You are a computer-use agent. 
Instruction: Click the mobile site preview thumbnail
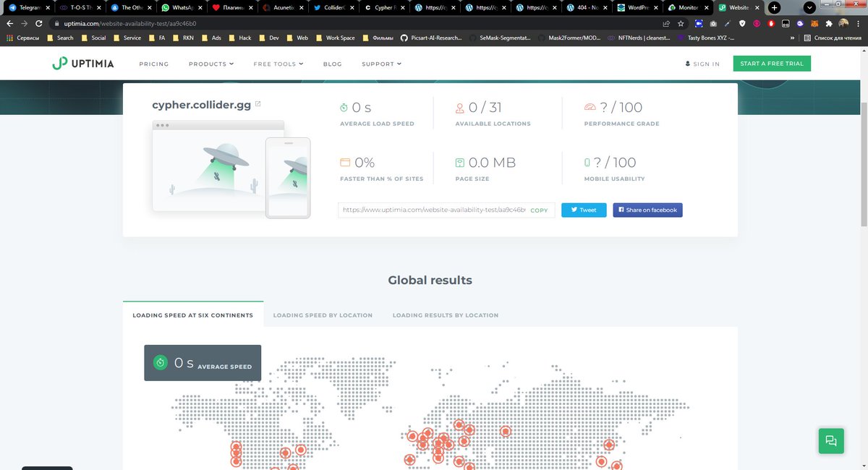(x=288, y=177)
